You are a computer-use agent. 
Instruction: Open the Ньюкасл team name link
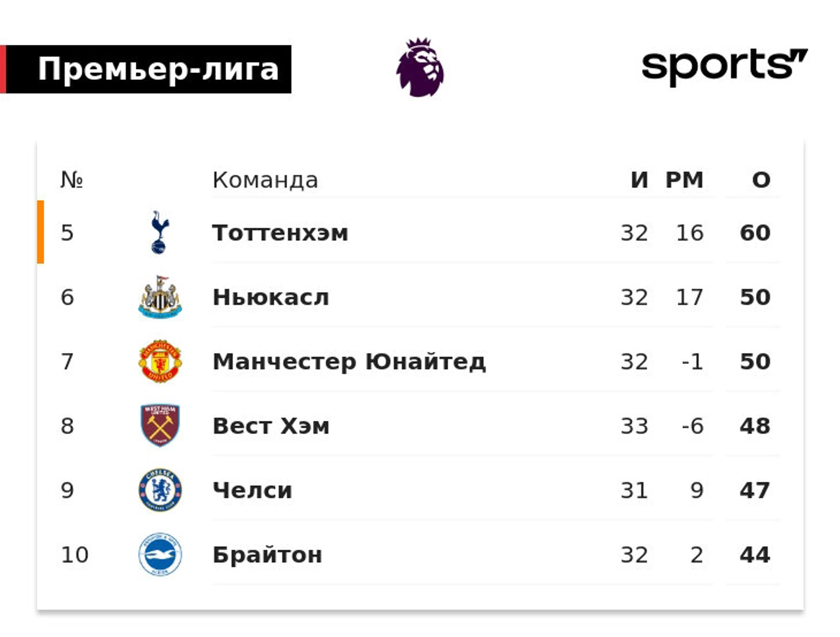click(x=271, y=297)
